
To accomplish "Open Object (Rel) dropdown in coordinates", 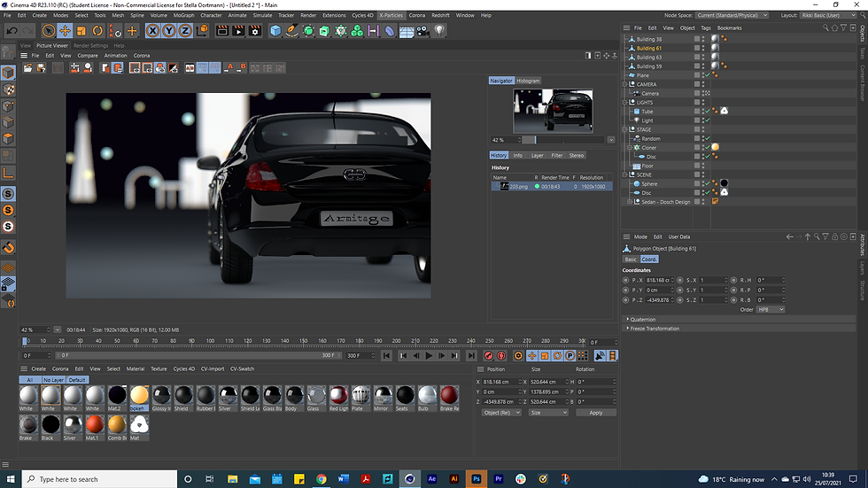I will pos(501,413).
